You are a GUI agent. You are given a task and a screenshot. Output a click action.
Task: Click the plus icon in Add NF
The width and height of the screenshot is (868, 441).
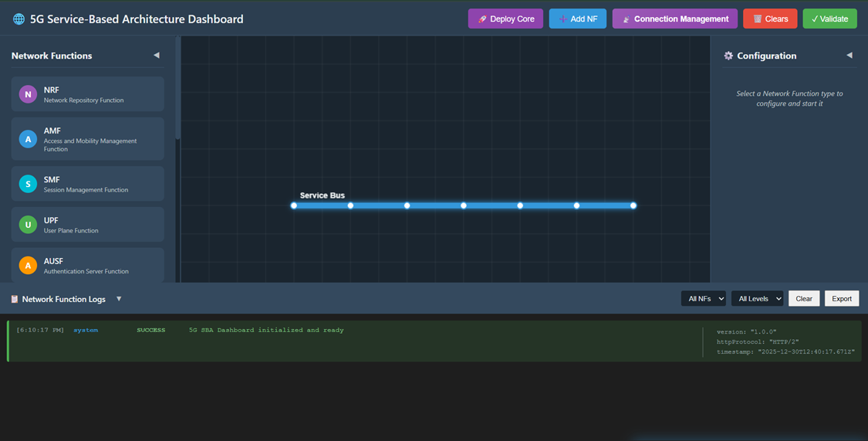(563, 19)
